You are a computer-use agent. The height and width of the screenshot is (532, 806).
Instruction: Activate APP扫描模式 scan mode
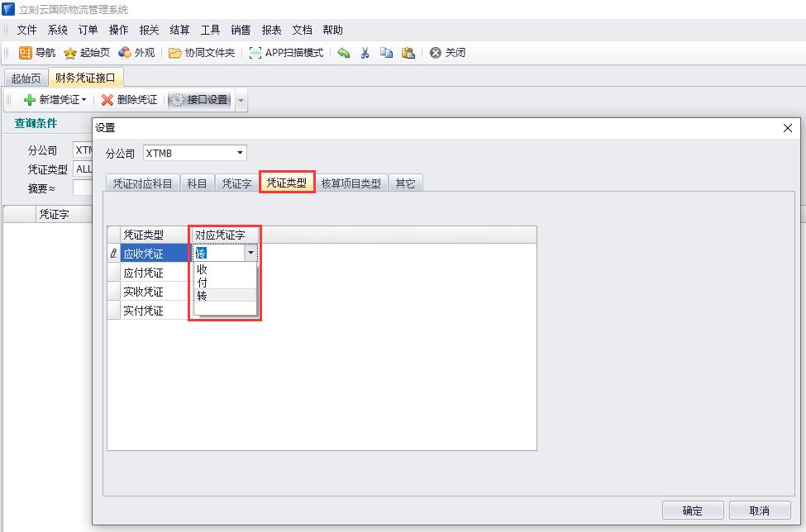tap(286, 53)
